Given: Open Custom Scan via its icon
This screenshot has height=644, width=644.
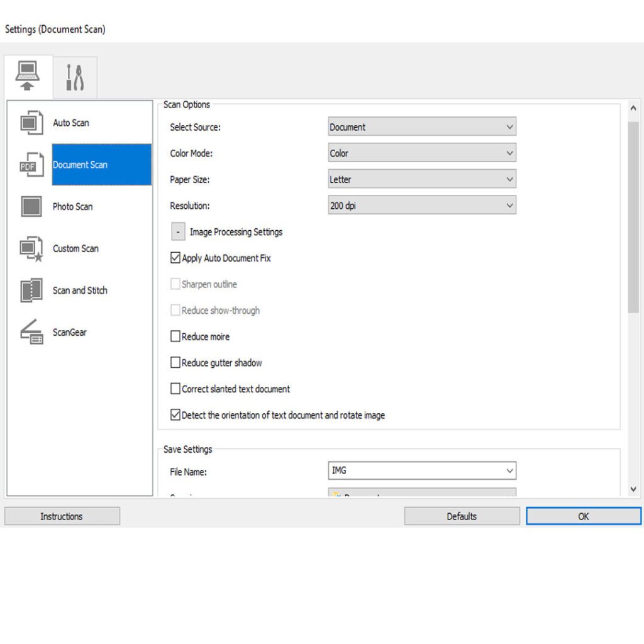Looking at the screenshot, I should pos(31,248).
